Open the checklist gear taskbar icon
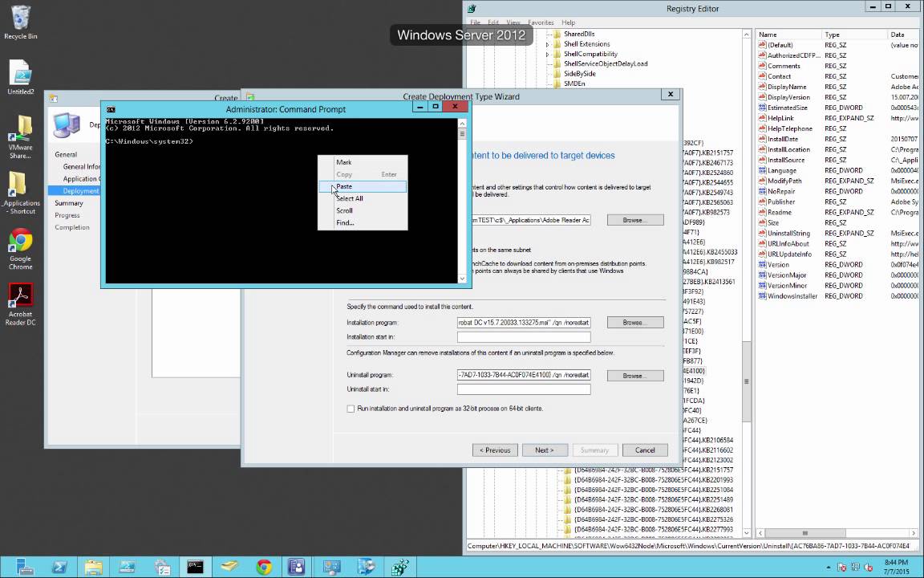924x578 pixels. (x=161, y=567)
